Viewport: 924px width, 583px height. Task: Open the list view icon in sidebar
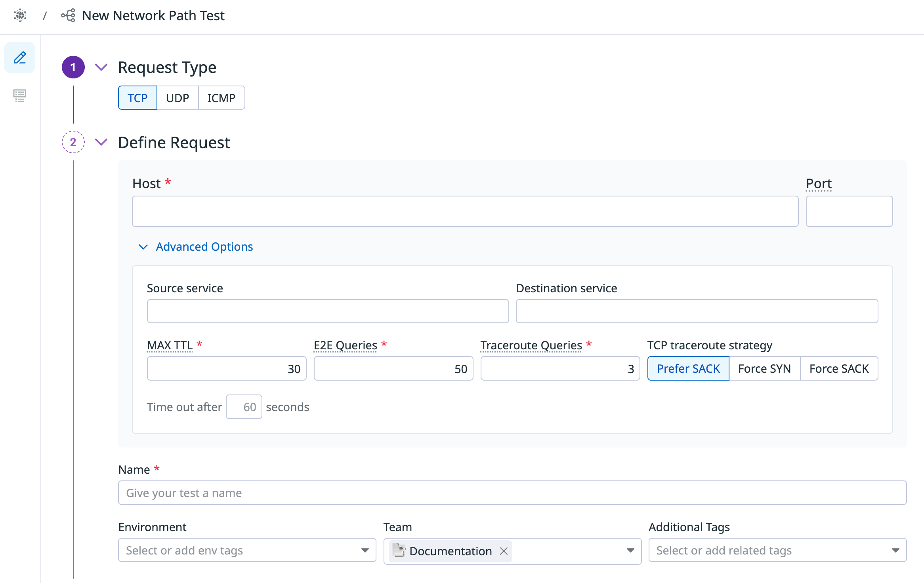point(20,95)
